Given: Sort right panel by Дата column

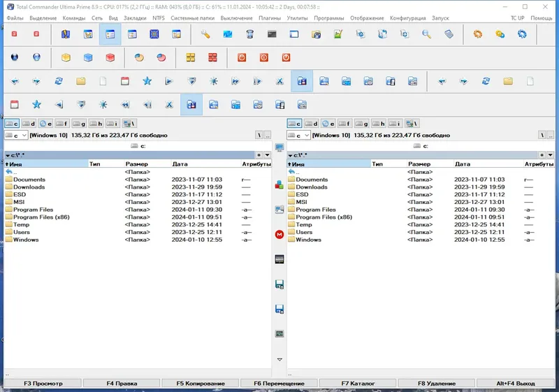Looking at the screenshot, I should tap(488, 164).
